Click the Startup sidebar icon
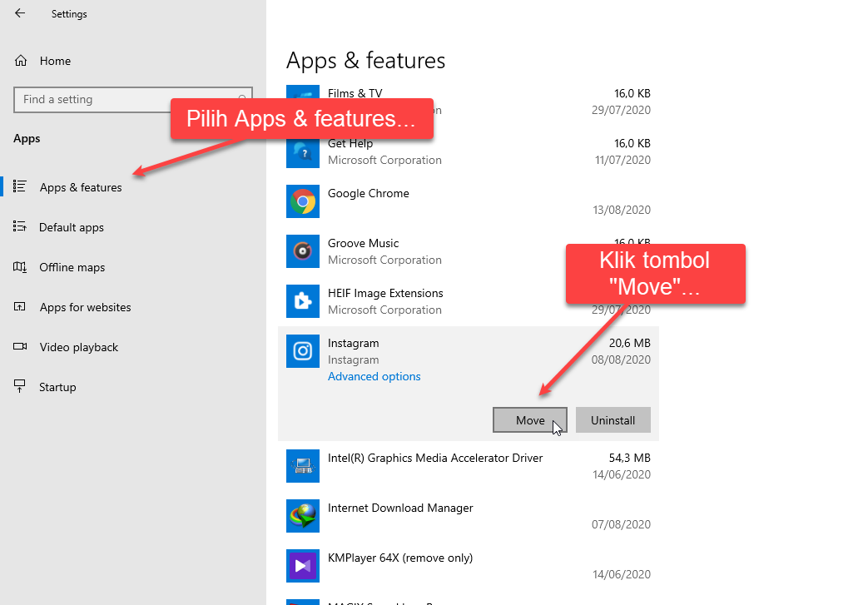This screenshot has height=605, width=868. (x=19, y=386)
